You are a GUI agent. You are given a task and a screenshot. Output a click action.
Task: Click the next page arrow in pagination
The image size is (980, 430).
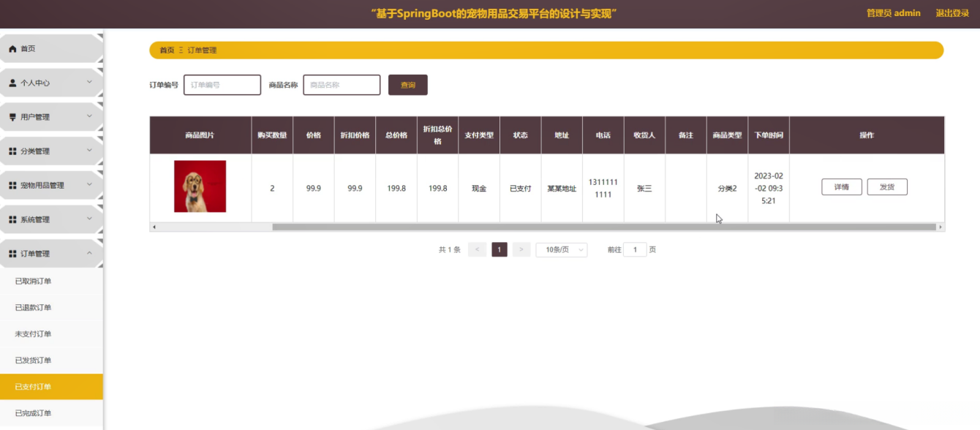(521, 249)
